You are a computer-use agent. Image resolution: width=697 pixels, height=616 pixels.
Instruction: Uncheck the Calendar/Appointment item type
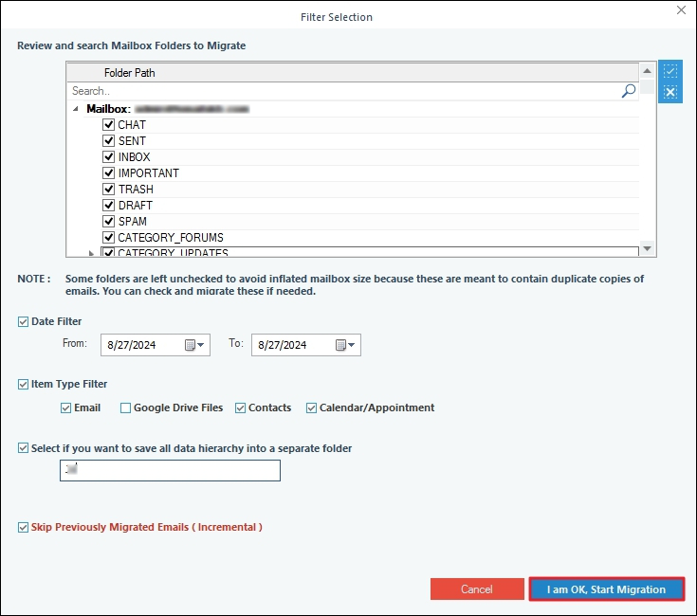(x=311, y=408)
